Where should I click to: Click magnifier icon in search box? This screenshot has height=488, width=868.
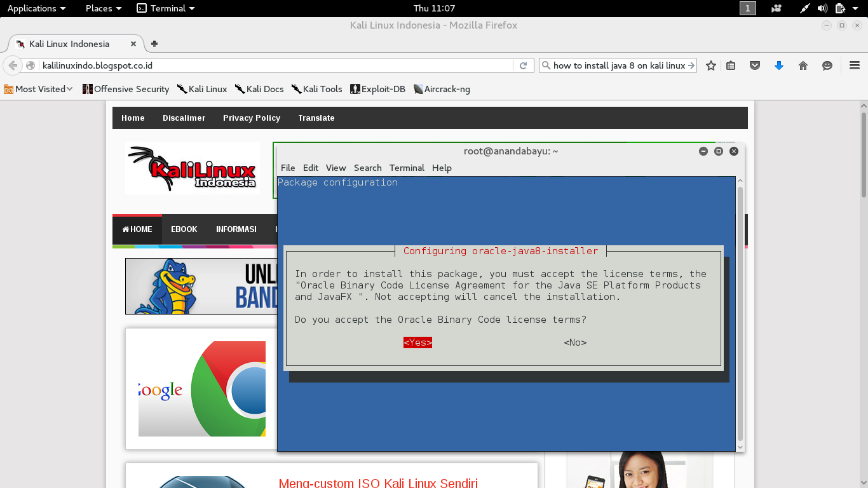pos(546,65)
